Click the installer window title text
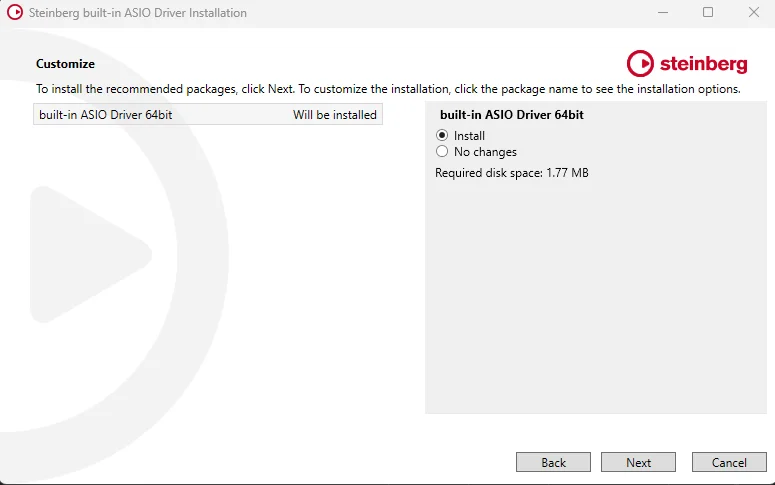This screenshot has width=775, height=485. coord(137,13)
